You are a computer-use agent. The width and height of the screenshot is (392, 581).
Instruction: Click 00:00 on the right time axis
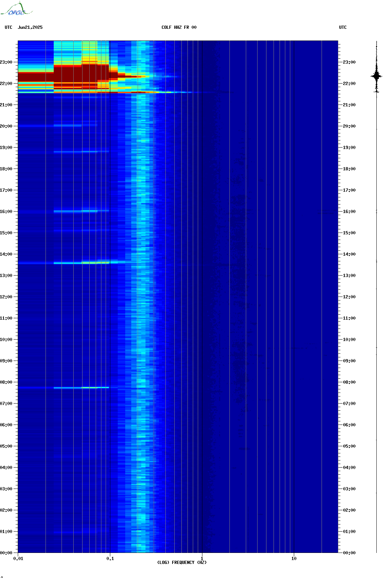(x=349, y=553)
